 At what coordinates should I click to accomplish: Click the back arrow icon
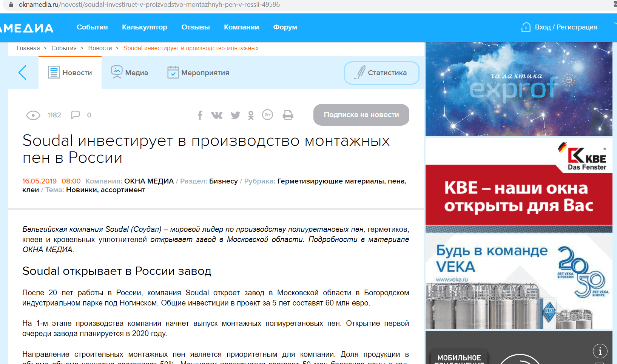(23, 72)
